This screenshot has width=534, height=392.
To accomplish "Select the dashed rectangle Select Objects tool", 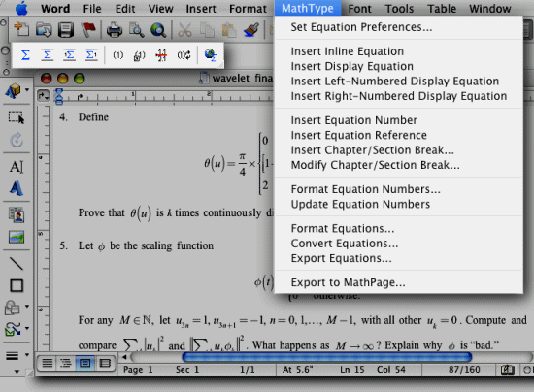I will (17, 117).
